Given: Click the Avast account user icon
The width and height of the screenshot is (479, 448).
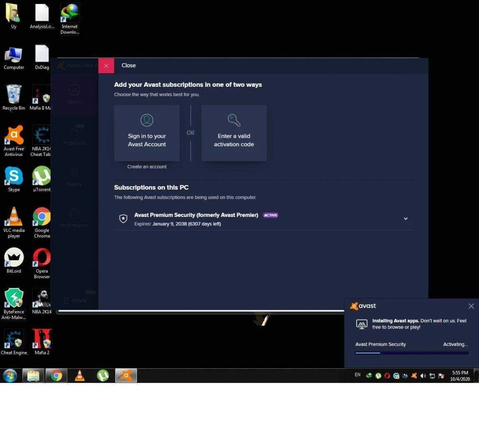Looking at the screenshot, I should click(147, 120).
